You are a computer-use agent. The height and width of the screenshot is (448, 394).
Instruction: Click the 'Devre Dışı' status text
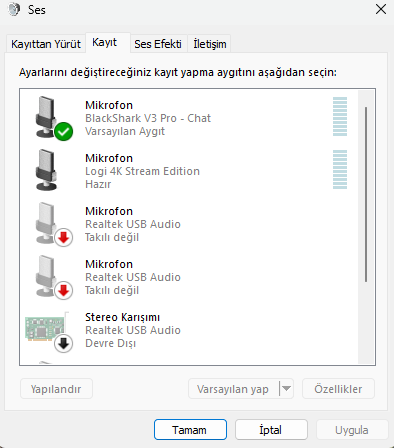click(x=110, y=343)
